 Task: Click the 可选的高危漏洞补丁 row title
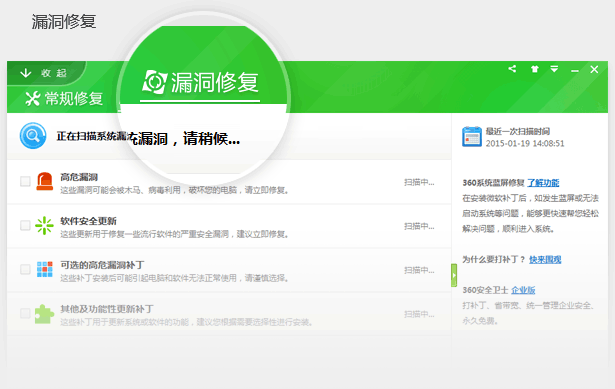coord(102,265)
